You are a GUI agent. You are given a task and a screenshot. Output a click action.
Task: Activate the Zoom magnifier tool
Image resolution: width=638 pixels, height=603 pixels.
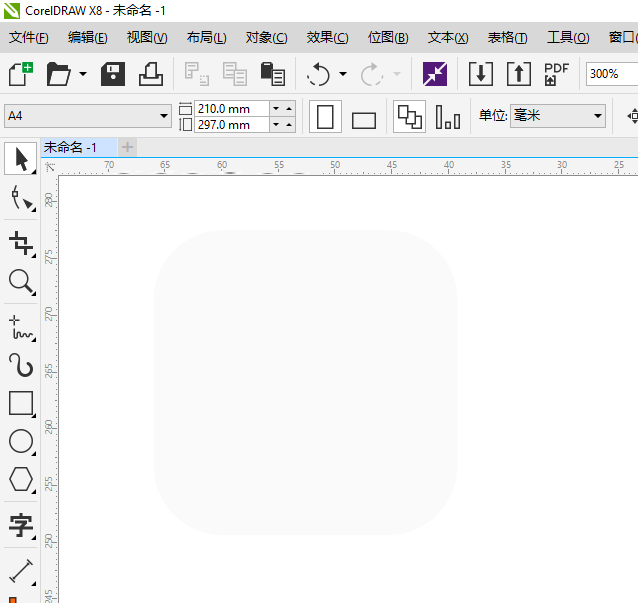click(x=20, y=281)
